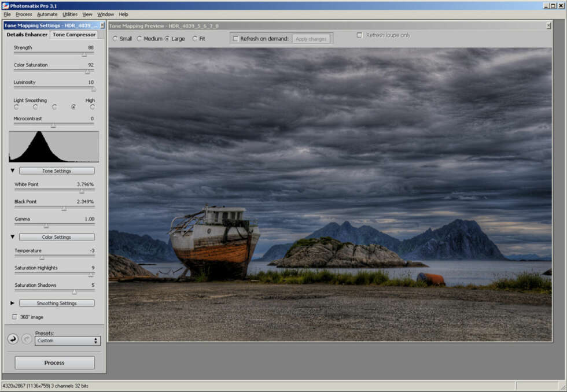Viewport: 567px width, 392px height.
Task: Enable the Refresh on demand checkbox
Action: click(235, 39)
